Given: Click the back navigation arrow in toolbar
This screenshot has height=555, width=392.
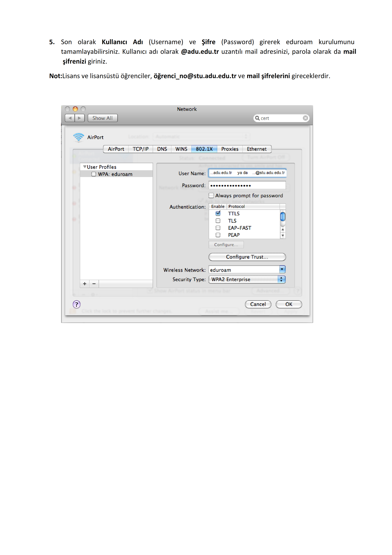Looking at the screenshot, I should point(70,118).
